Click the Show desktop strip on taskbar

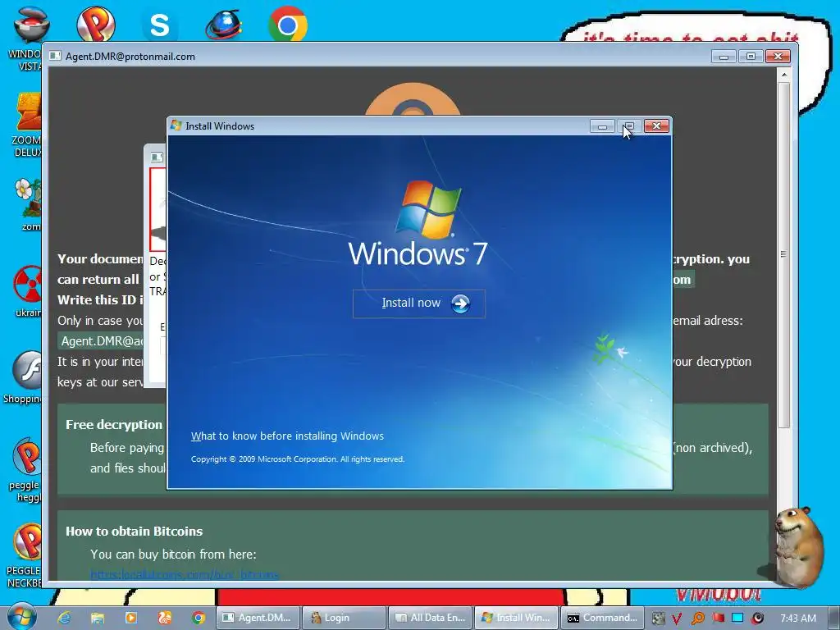pos(834,618)
